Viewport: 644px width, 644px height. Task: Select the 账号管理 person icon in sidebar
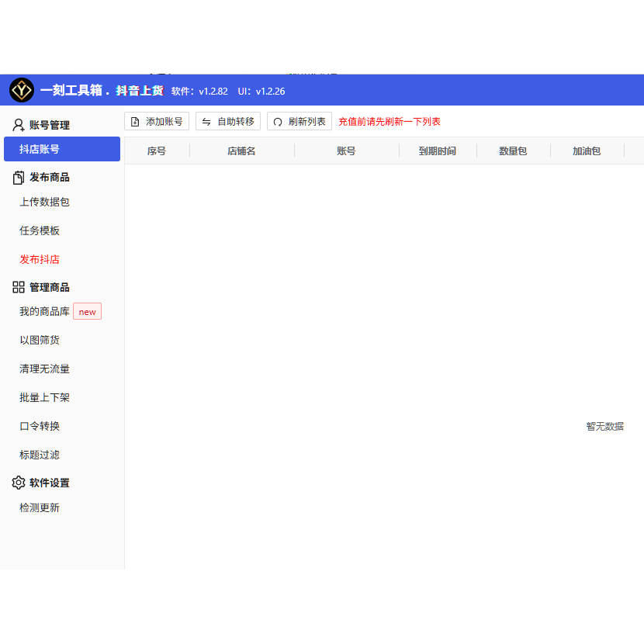point(18,125)
